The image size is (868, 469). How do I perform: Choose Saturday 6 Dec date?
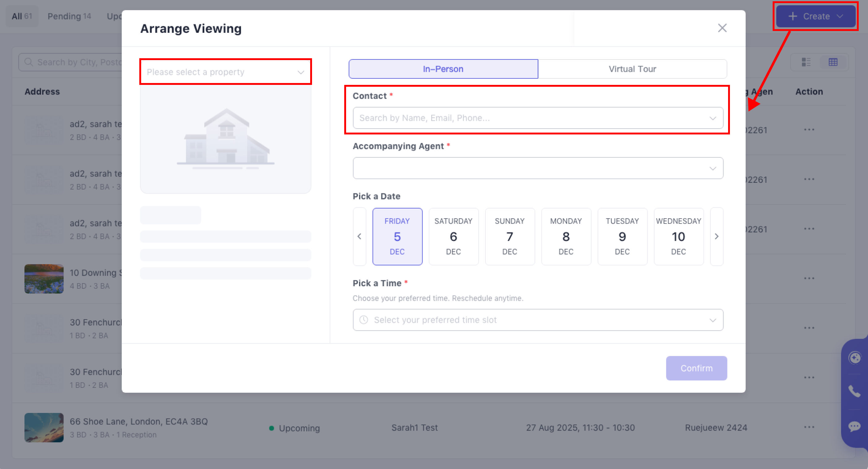coord(453,236)
